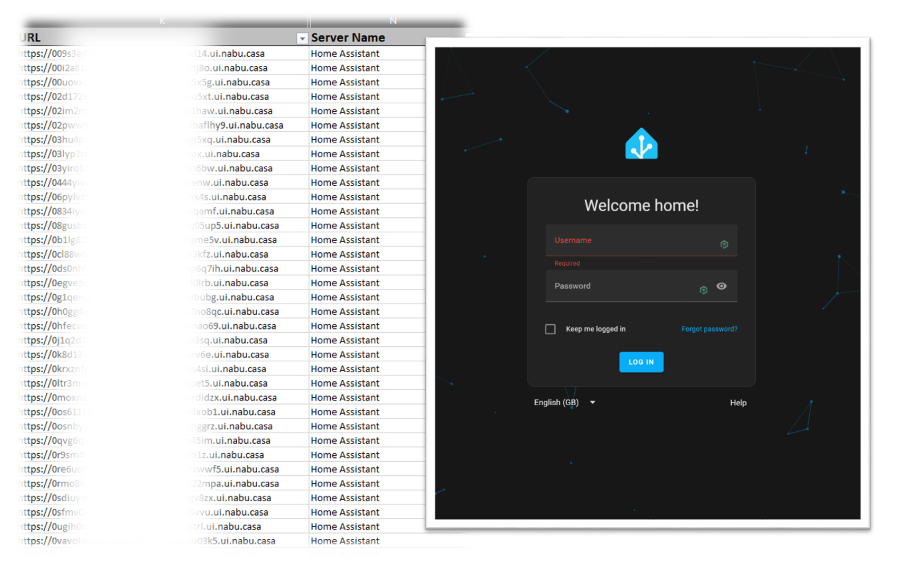Select column K header in the spreadsheet
The image size is (902, 588).
pyautogui.click(x=162, y=20)
